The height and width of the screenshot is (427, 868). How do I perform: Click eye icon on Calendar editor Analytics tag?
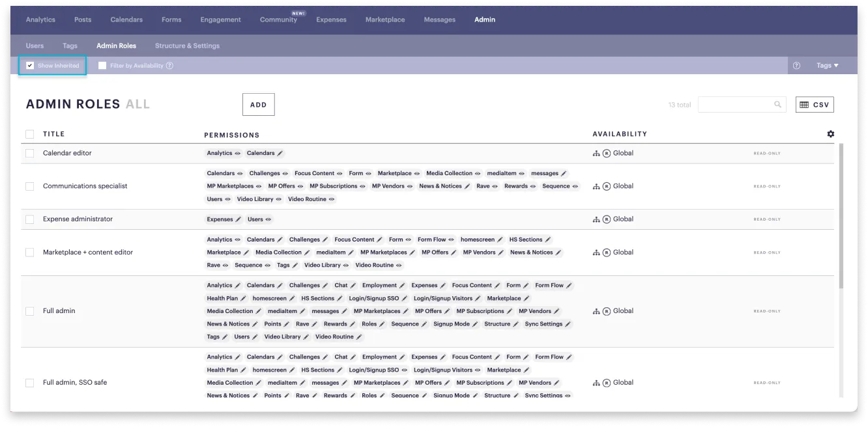[x=238, y=154]
